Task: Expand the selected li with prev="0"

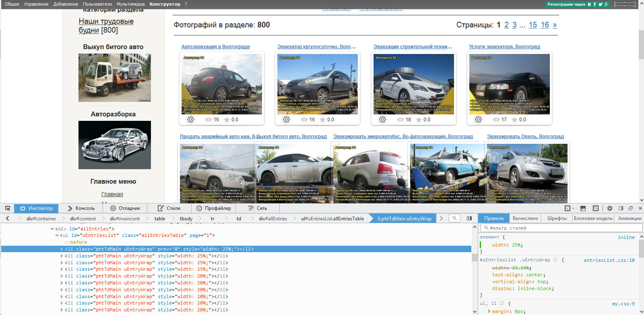Action: tap(62, 249)
